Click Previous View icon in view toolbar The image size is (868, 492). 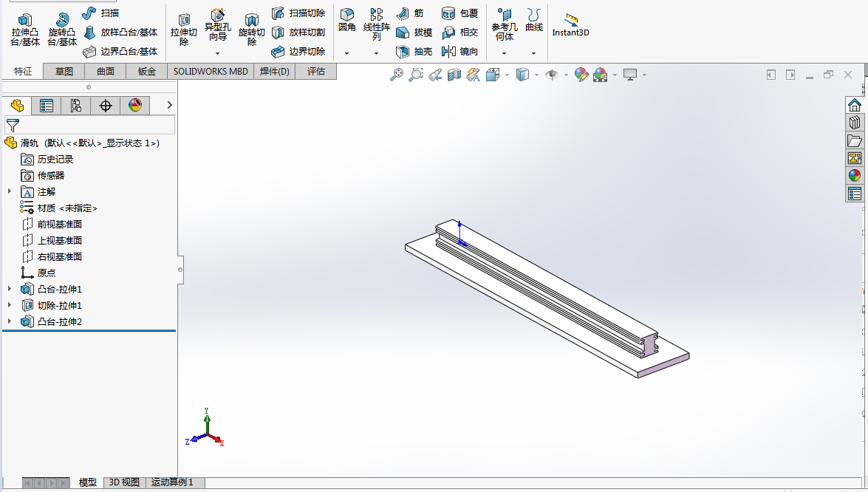435,75
